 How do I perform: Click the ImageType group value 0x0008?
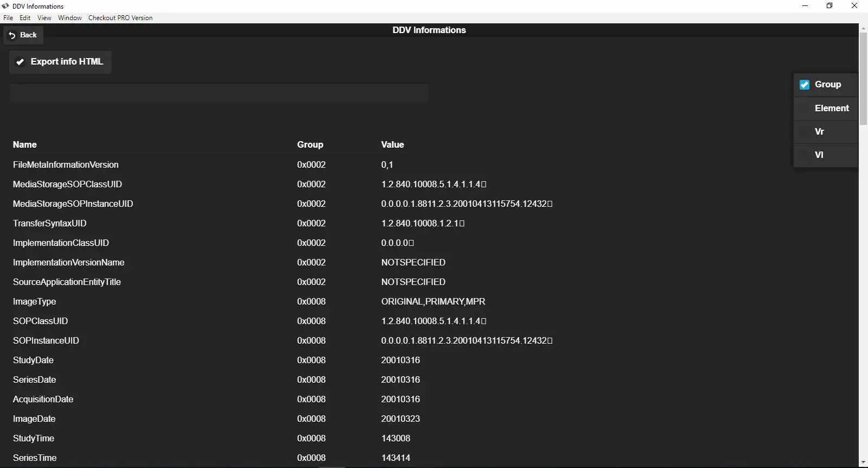pos(311,301)
